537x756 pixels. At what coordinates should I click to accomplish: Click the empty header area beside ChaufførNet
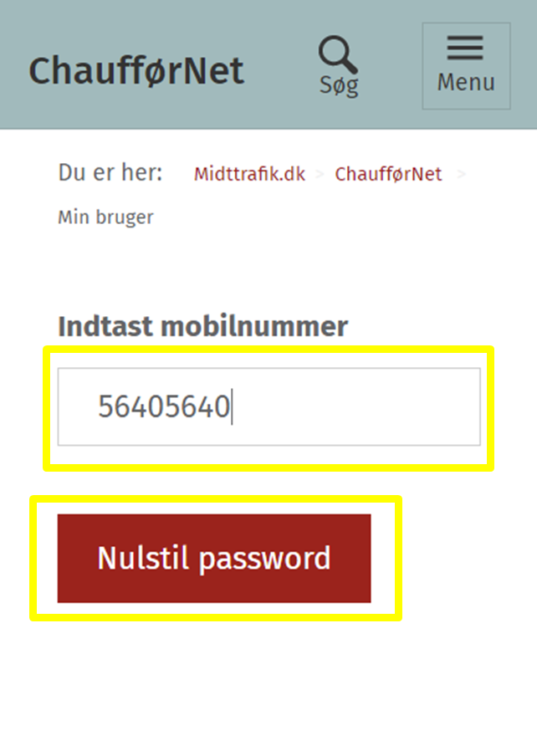(279, 68)
